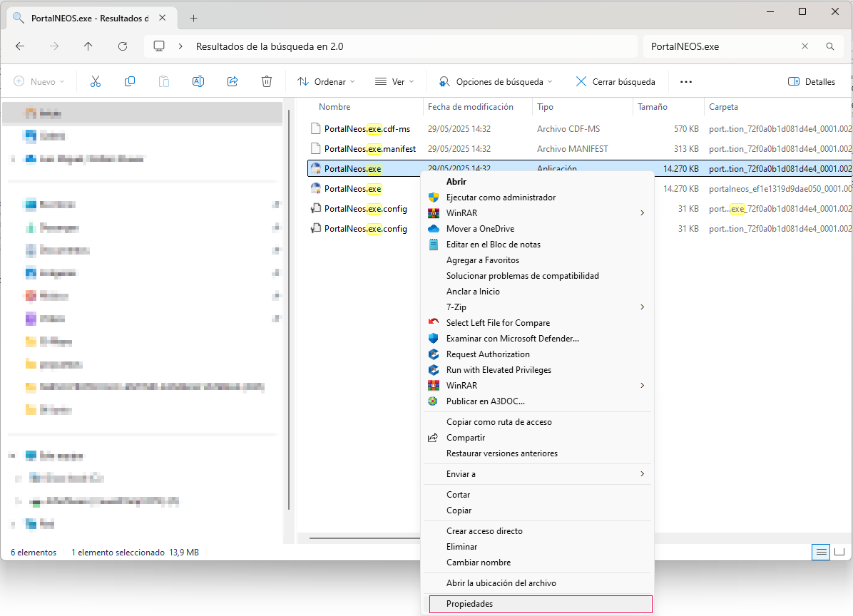Sort by the Tipo column header
The image size is (853, 616).
coord(545,107)
